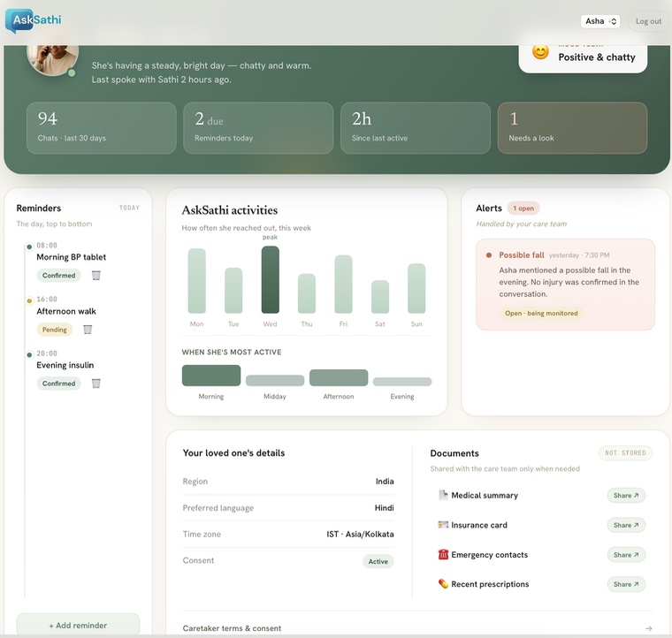The image size is (672, 638).
Task: Click the Midday activity block
Action: point(275,381)
